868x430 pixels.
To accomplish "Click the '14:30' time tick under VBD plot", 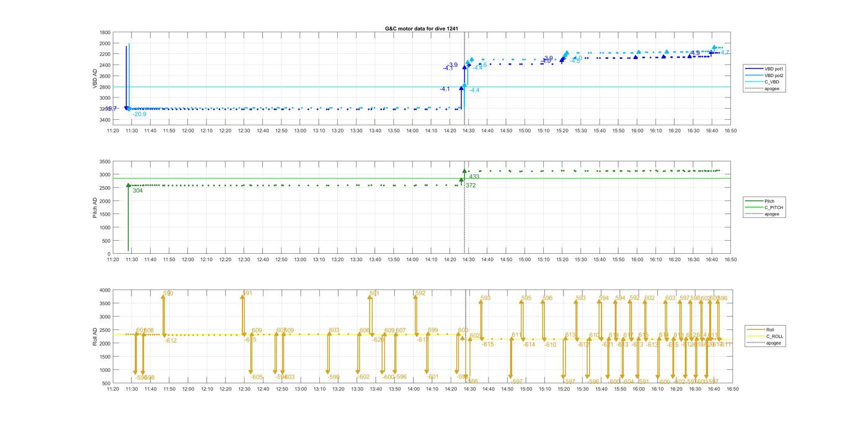I will click(x=469, y=130).
